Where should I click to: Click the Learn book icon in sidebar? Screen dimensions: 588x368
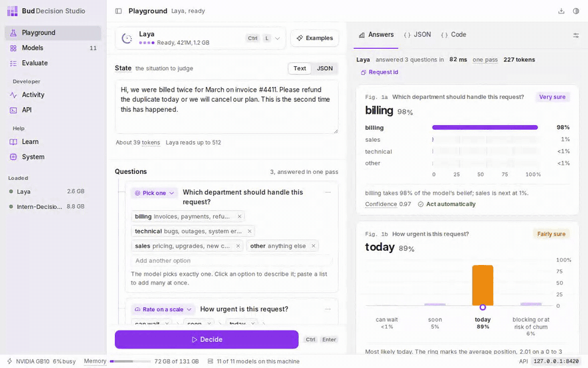click(x=13, y=142)
